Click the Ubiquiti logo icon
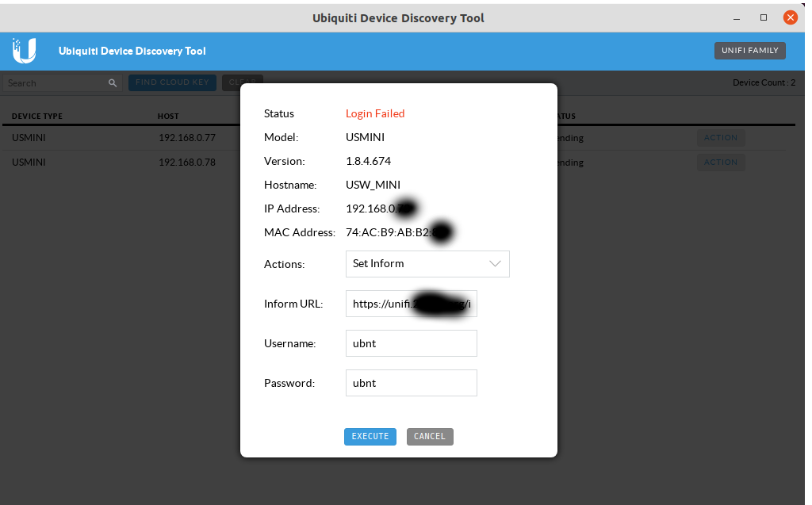Image resolution: width=812 pixels, height=505 pixels. [24, 51]
